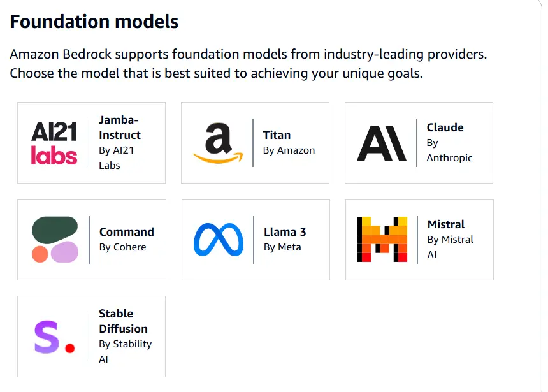
Task: Open the Command model title
Action: click(x=127, y=232)
